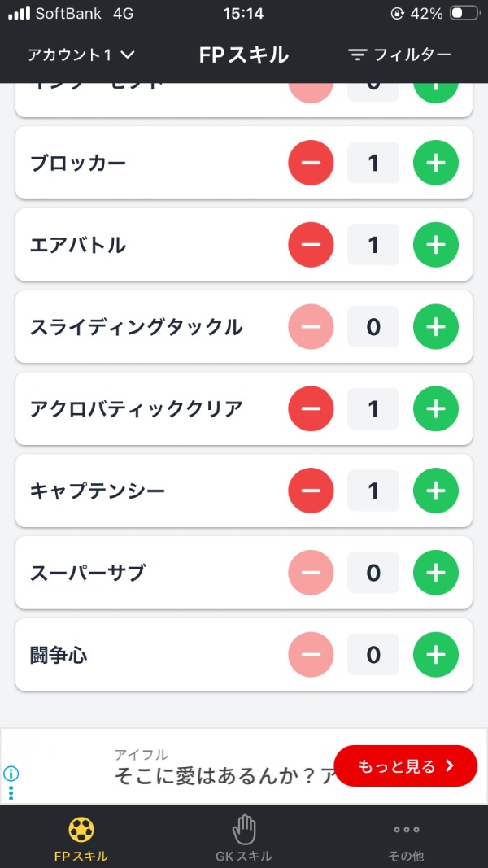Increment アクロバティッククリア with plus icon
This screenshot has height=868, width=488.
pos(436,408)
